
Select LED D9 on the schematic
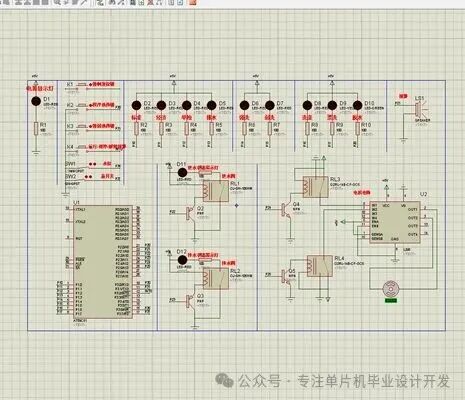click(x=332, y=105)
